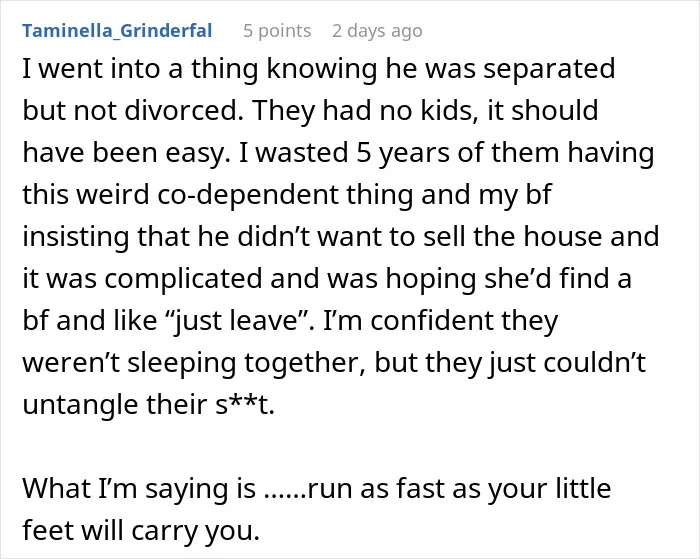The height and width of the screenshot is (559, 700).
Task: Select the phrase "but not divorced"
Action: click(131, 110)
